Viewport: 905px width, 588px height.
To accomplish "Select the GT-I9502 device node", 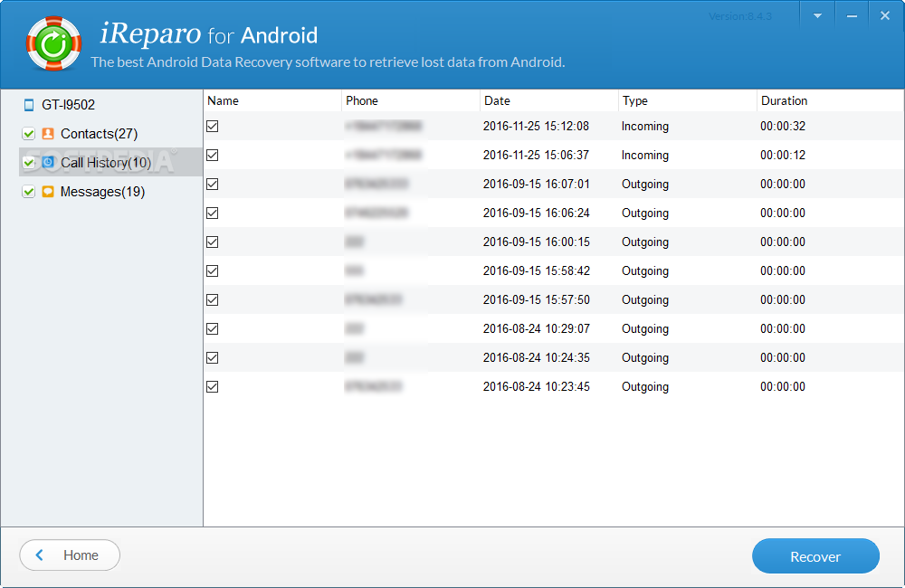I will pos(68,105).
